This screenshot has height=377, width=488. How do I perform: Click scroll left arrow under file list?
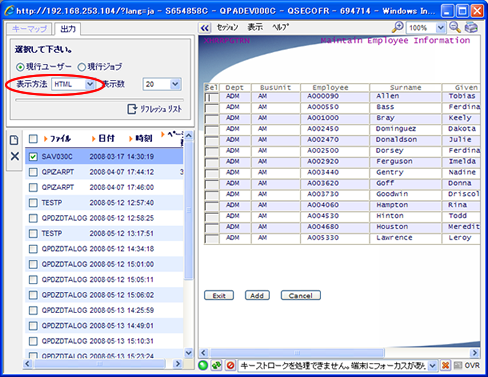click(28, 364)
